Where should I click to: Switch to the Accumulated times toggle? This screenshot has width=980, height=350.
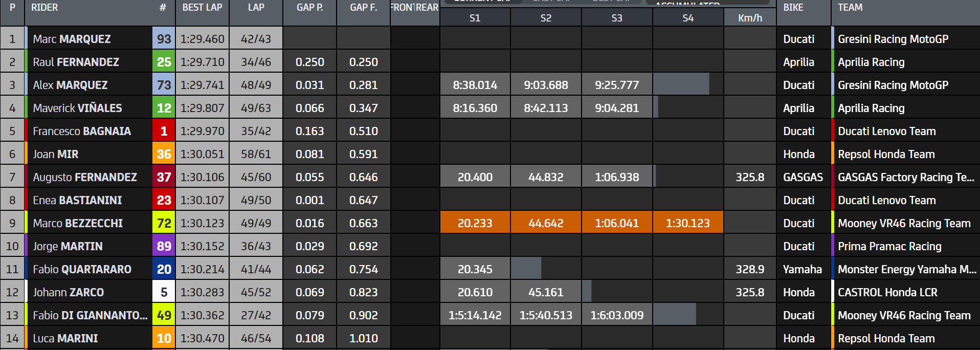[707, 2]
